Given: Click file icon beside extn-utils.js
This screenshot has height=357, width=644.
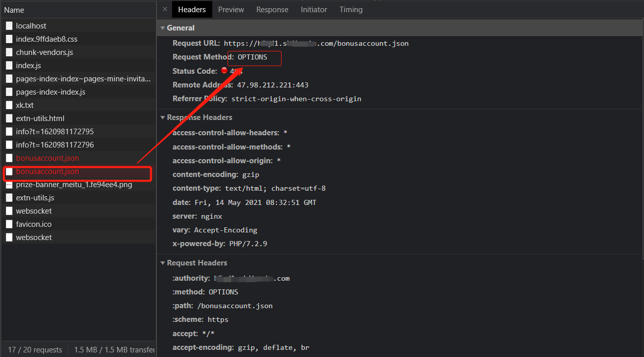Looking at the screenshot, I should [9, 198].
